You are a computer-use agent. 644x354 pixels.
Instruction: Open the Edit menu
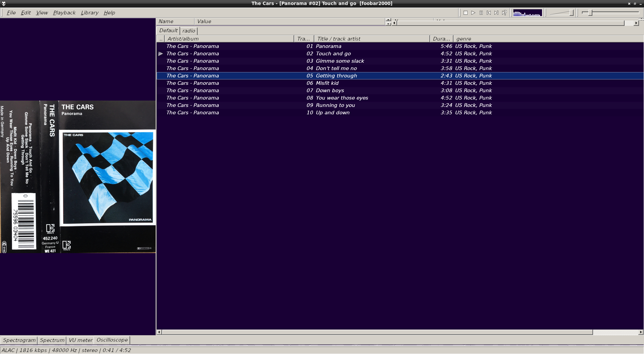click(x=26, y=13)
